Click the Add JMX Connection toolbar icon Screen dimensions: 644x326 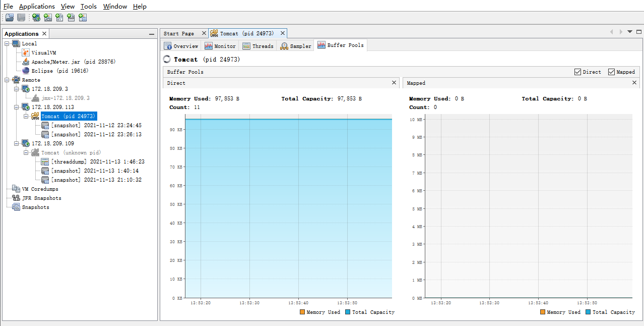48,18
